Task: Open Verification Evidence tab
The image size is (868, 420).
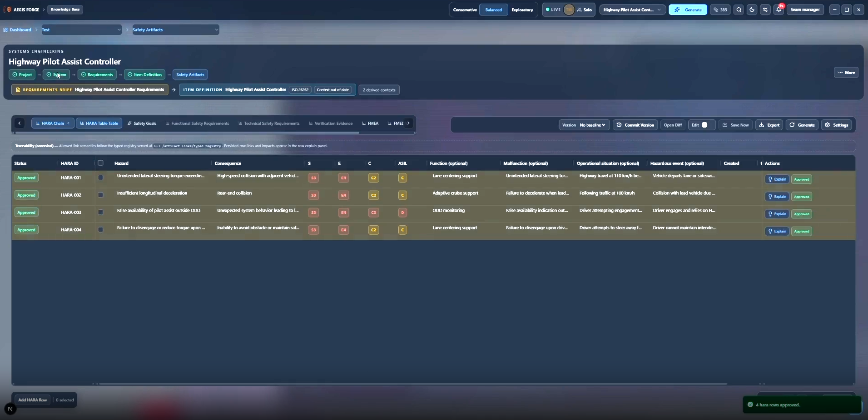Action: 331,124
